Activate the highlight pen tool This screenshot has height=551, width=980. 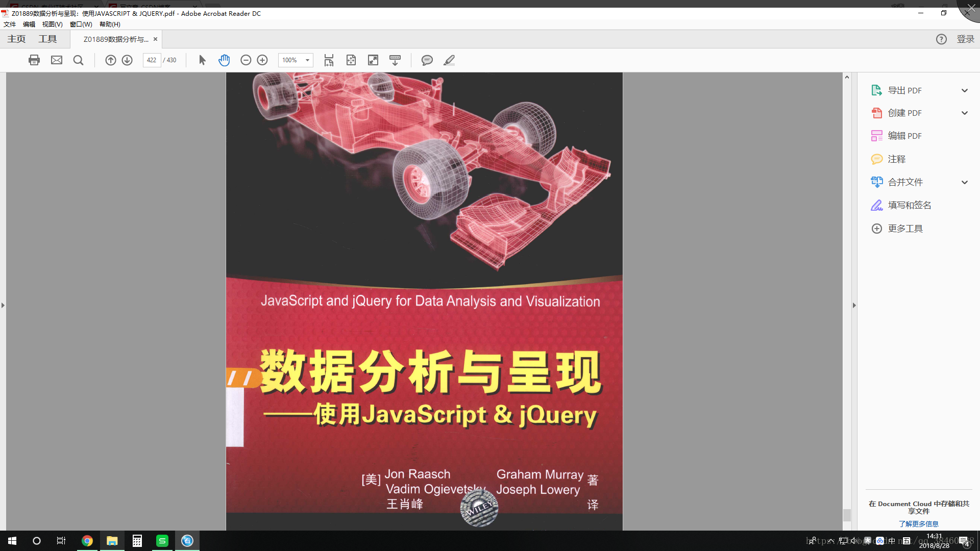tap(449, 60)
